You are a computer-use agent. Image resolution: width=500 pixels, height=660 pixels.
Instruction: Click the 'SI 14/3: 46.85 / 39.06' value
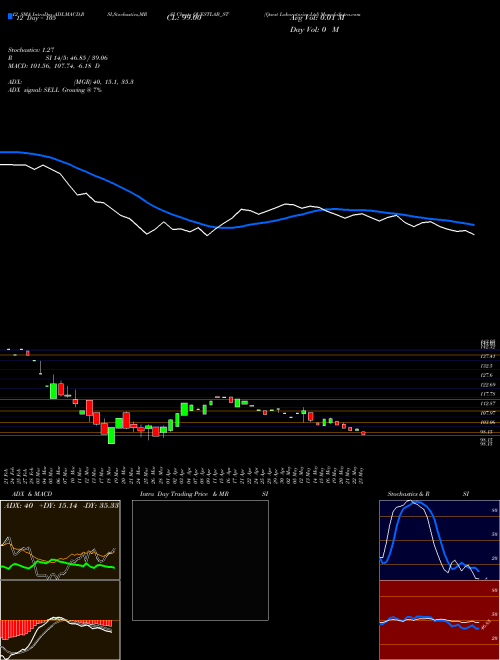click(77, 58)
